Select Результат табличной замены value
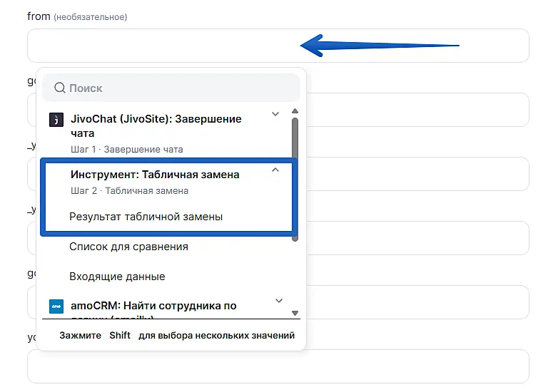 (x=146, y=217)
